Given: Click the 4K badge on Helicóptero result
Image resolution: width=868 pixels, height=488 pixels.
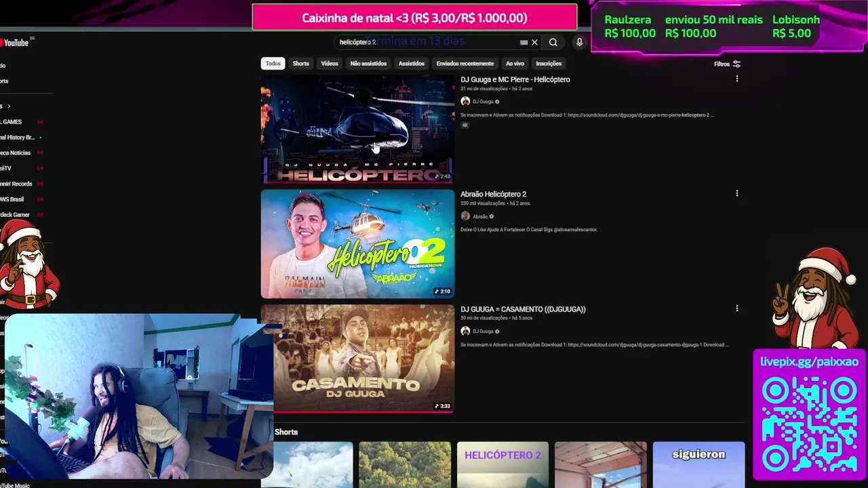Looking at the screenshot, I should pyautogui.click(x=465, y=125).
